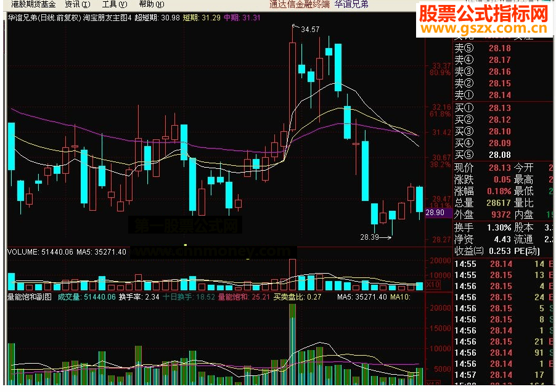Click the 现价 28.13 current price
556x392 pixels.
click(x=500, y=168)
